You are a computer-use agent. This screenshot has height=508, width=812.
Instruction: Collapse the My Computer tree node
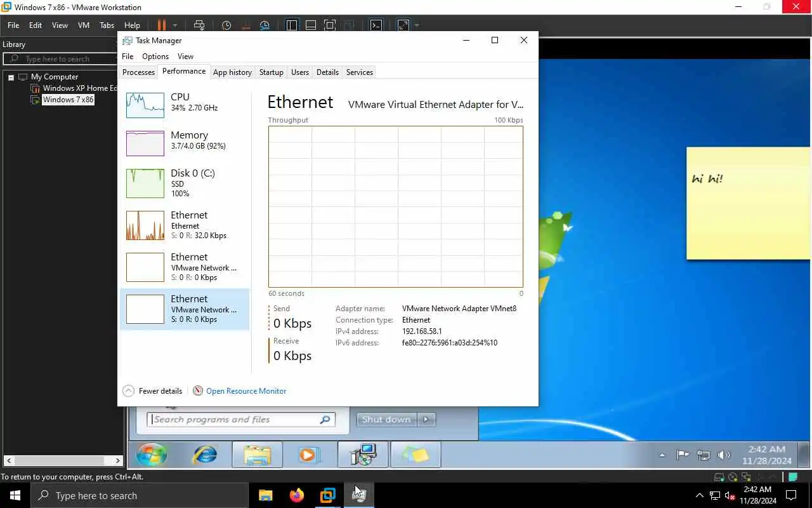pos(11,77)
